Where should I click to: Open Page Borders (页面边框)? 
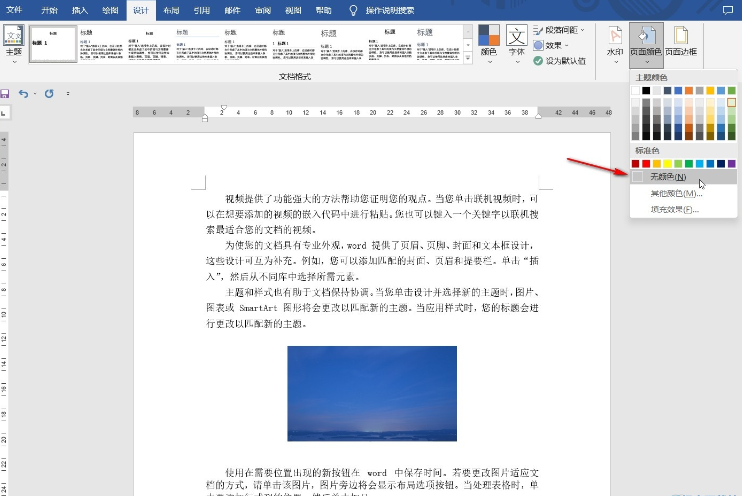point(680,41)
